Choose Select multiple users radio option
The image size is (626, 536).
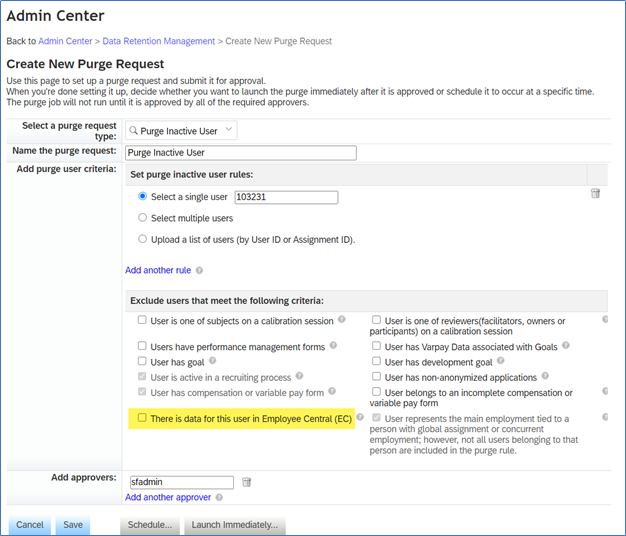click(143, 218)
